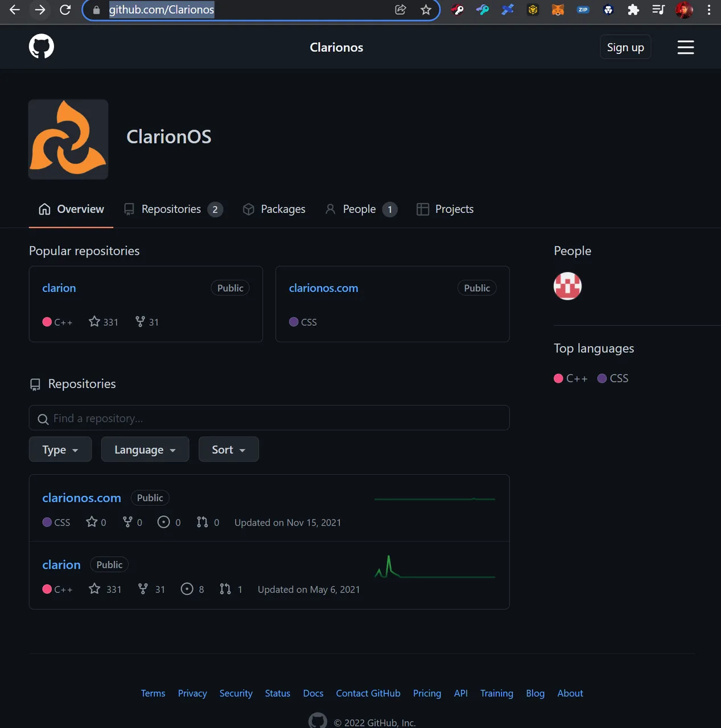Click the first browser extension icon
This screenshot has height=728, width=721.
tap(458, 10)
